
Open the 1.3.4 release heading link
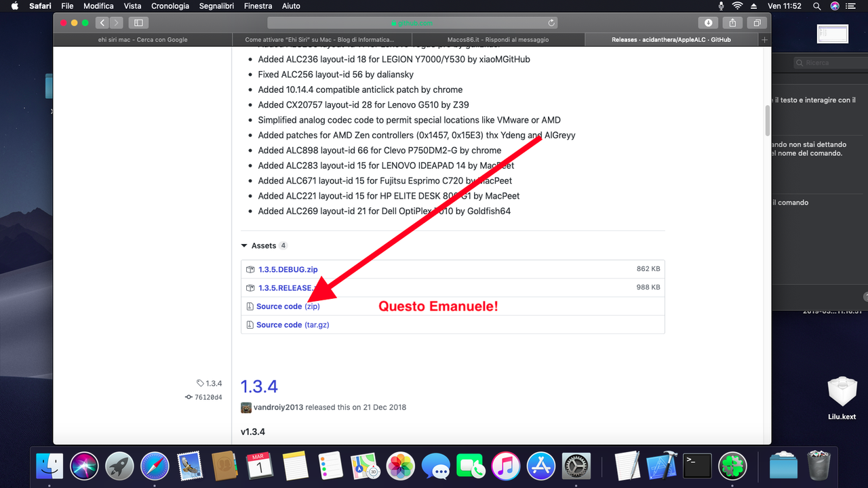coord(259,386)
